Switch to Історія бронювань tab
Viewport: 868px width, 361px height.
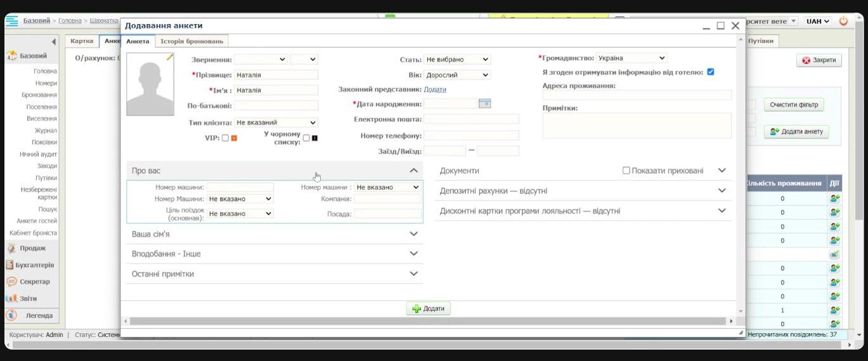click(x=191, y=41)
